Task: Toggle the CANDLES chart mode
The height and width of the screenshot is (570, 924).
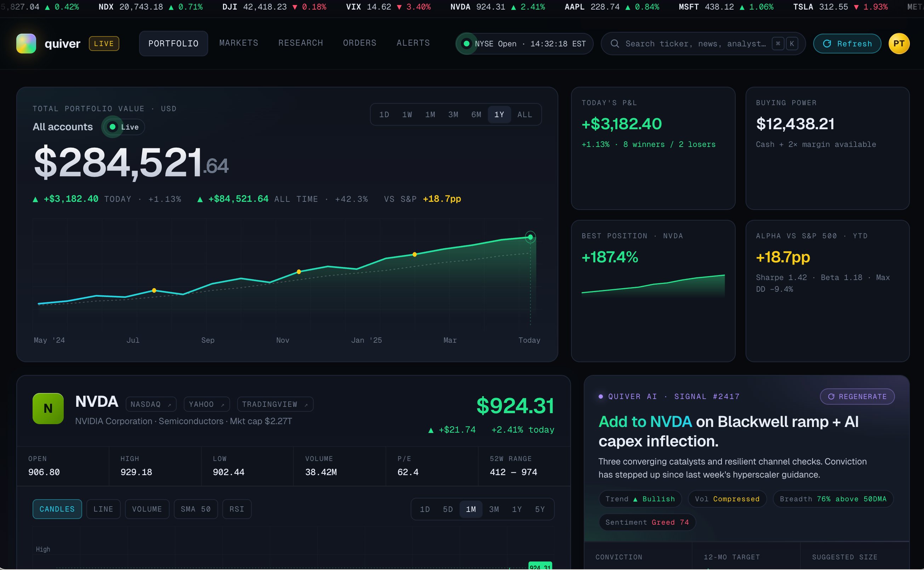Action: 57,509
